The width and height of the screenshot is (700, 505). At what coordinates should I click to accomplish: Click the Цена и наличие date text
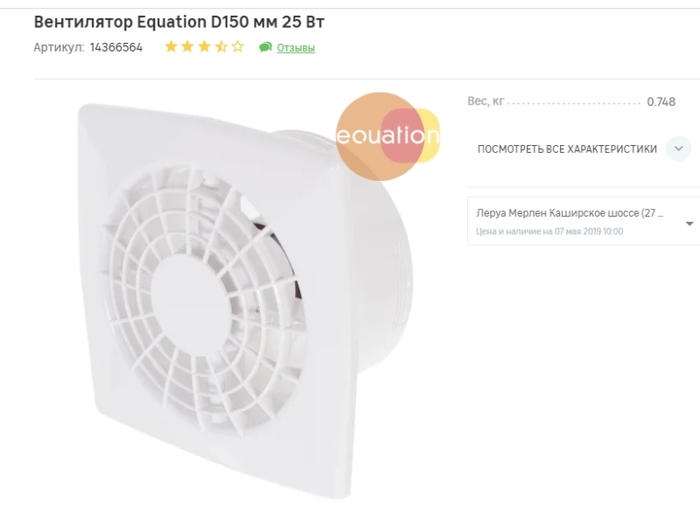549,231
